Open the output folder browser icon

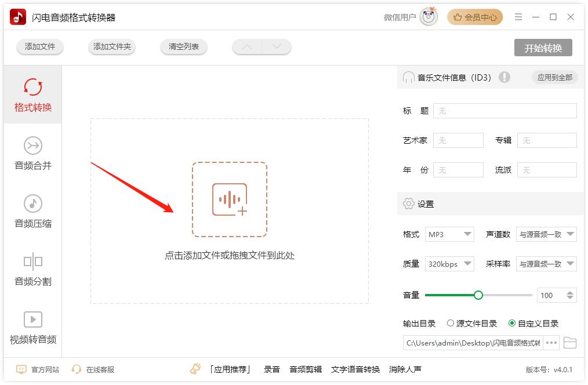[570, 343]
